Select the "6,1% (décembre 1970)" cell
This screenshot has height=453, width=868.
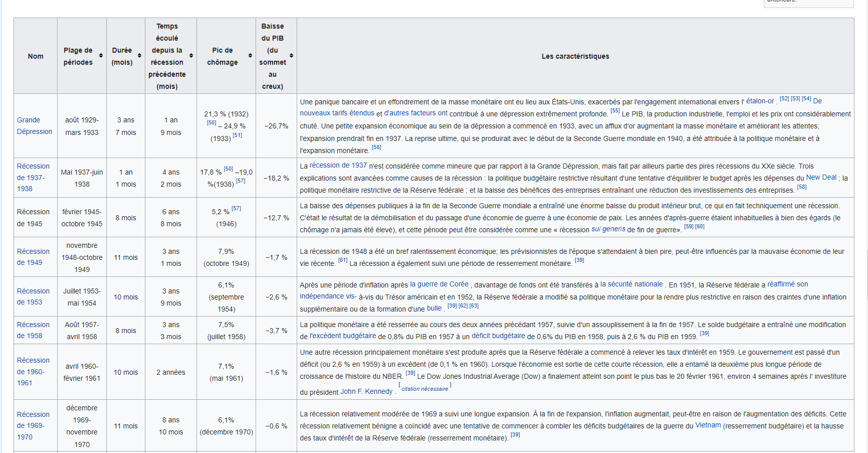coord(226,426)
